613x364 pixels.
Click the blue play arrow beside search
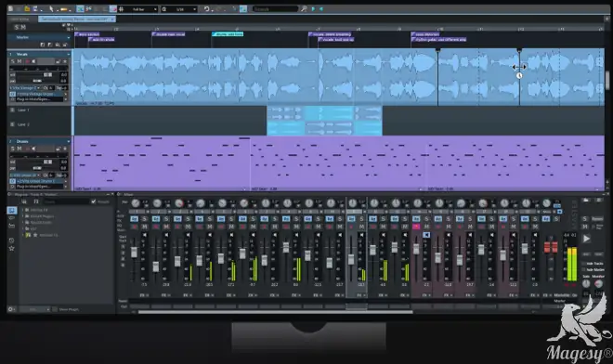point(313,8)
